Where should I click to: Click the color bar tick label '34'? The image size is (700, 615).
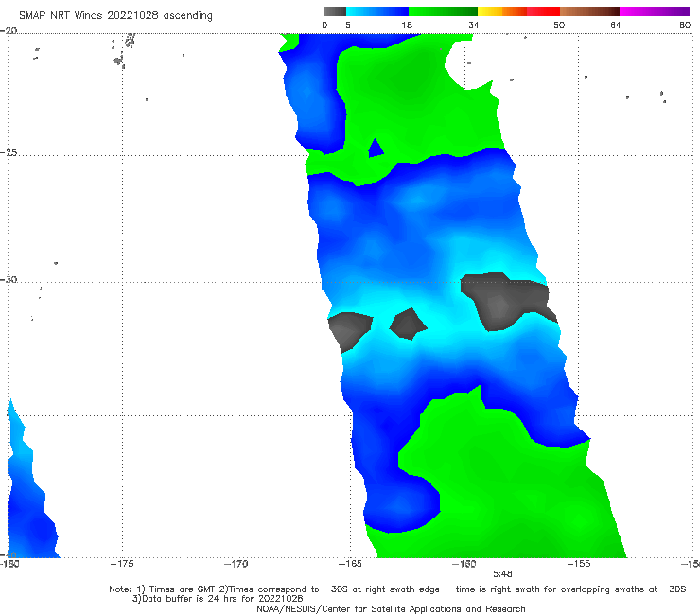[474, 25]
